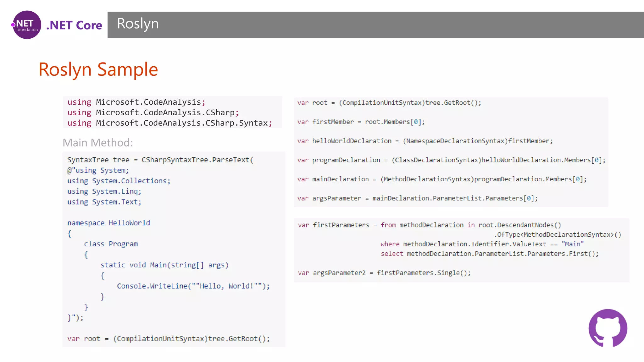Click the class Program code line

click(111, 244)
